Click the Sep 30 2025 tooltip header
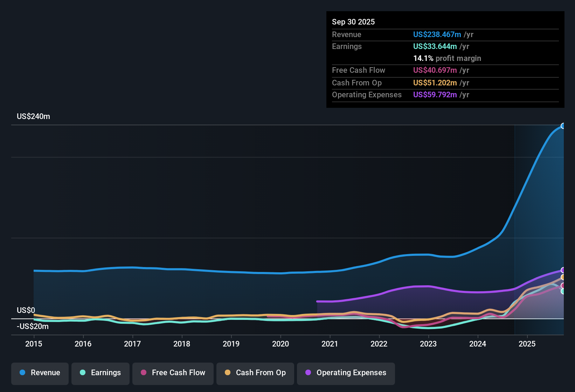 click(353, 22)
